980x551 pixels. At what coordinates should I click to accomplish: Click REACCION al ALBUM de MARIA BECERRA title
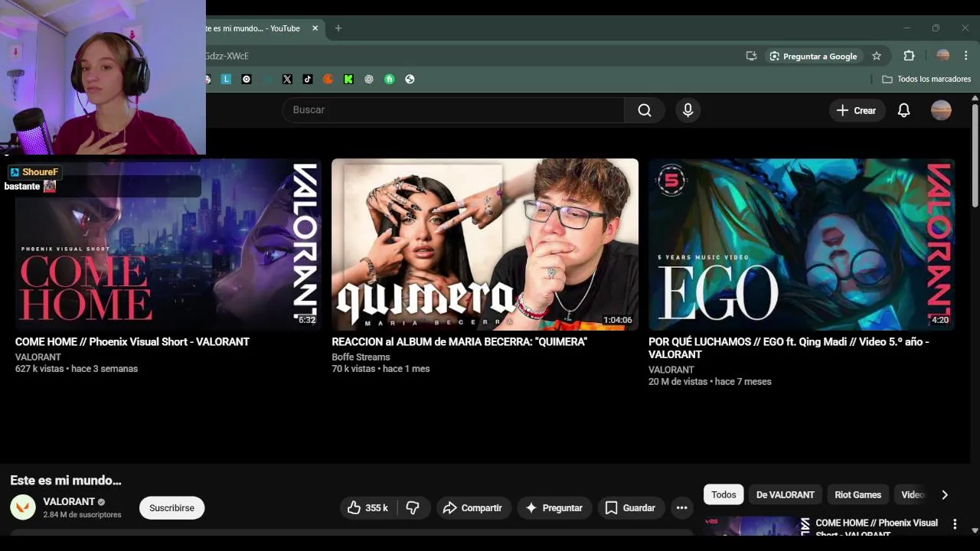[459, 342]
